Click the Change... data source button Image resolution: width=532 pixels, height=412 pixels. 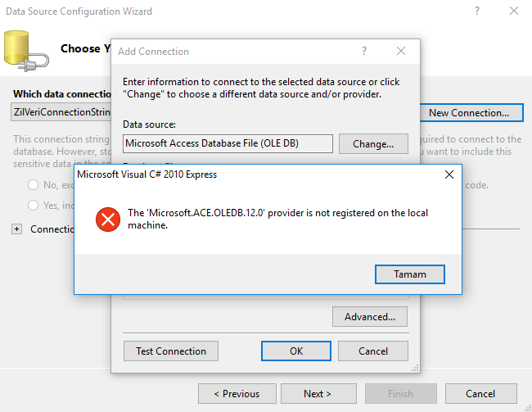(x=373, y=143)
